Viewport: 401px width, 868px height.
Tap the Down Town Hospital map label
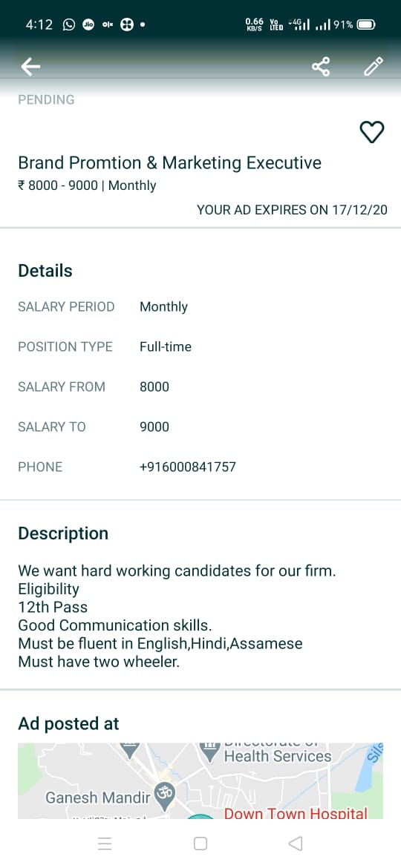[x=296, y=813]
